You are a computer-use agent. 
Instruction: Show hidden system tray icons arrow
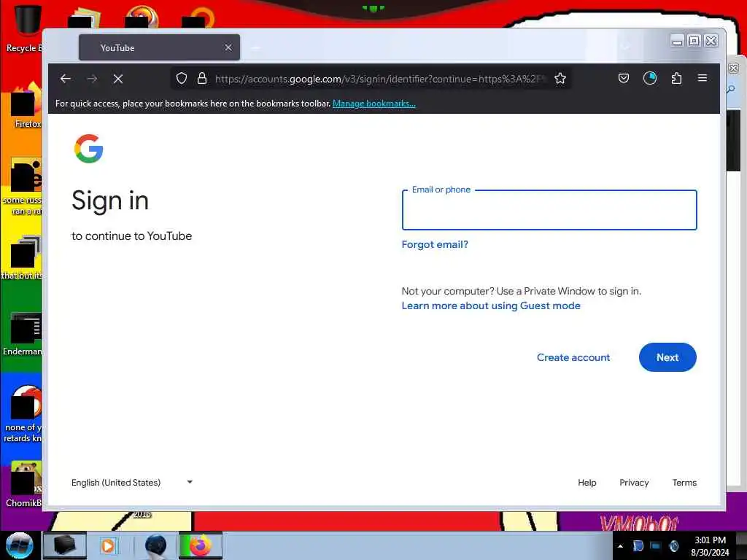[x=620, y=546]
